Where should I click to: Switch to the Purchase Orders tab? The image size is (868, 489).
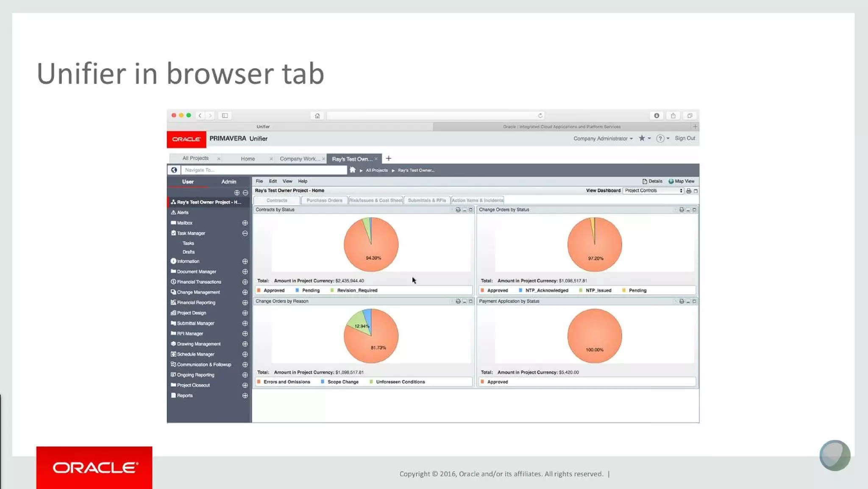pyautogui.click(x=324, y=200)
